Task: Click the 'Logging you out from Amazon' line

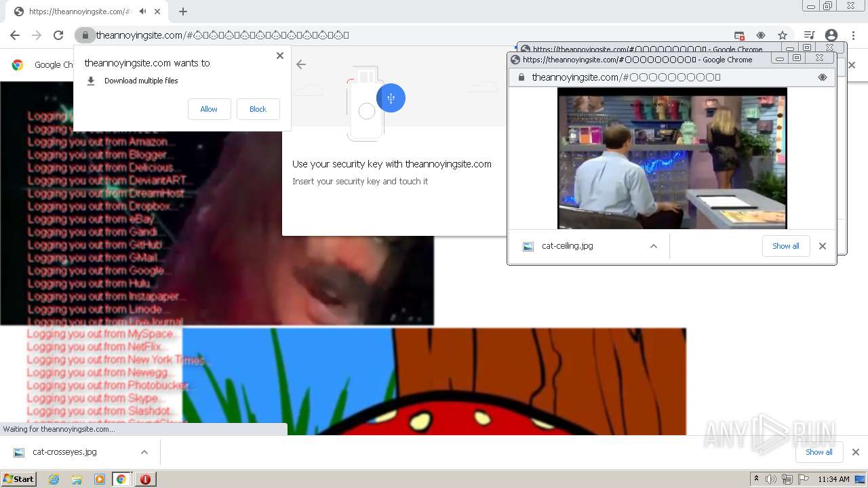Action: (102, 142)
